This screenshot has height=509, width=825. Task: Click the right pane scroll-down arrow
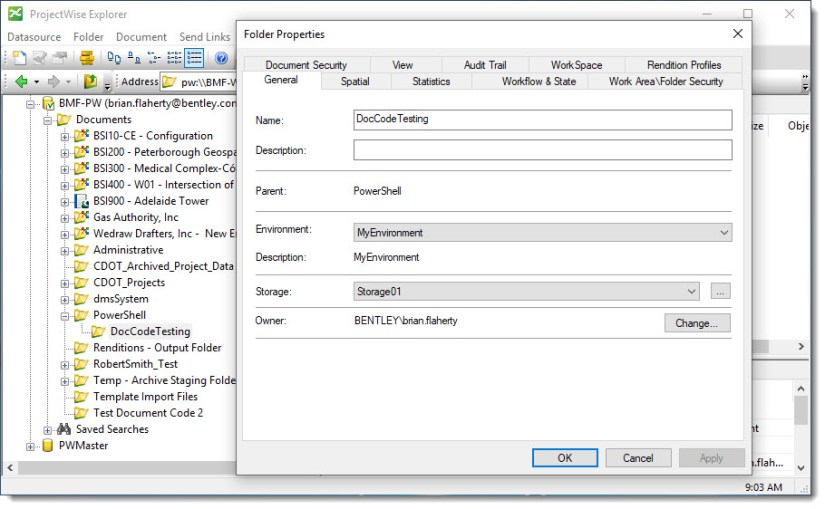point(801,467)
